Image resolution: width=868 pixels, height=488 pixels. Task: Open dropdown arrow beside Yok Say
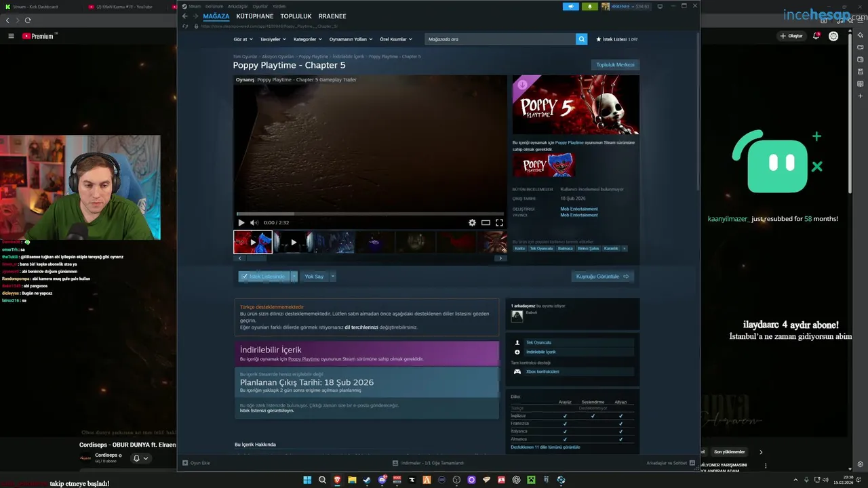point(332,277)
